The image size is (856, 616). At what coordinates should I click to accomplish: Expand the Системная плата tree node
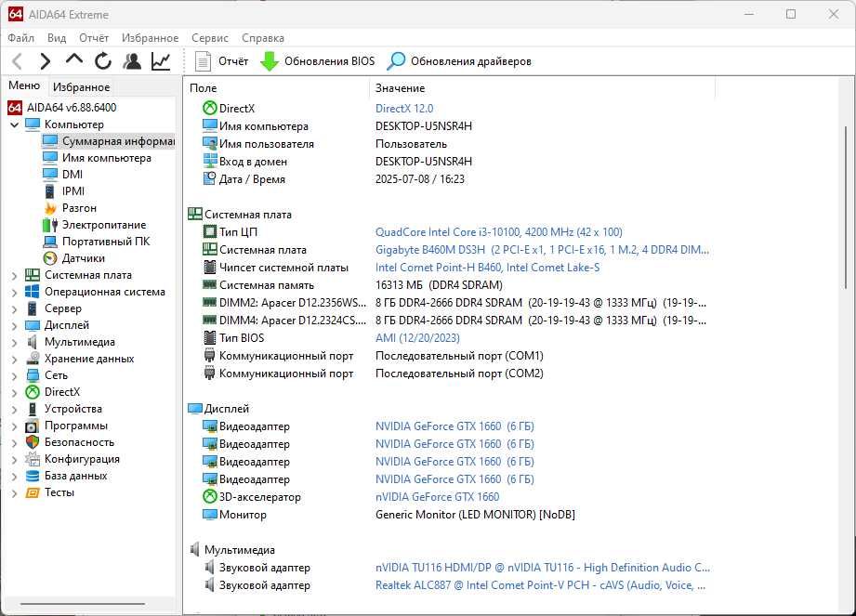coord(15,276)
